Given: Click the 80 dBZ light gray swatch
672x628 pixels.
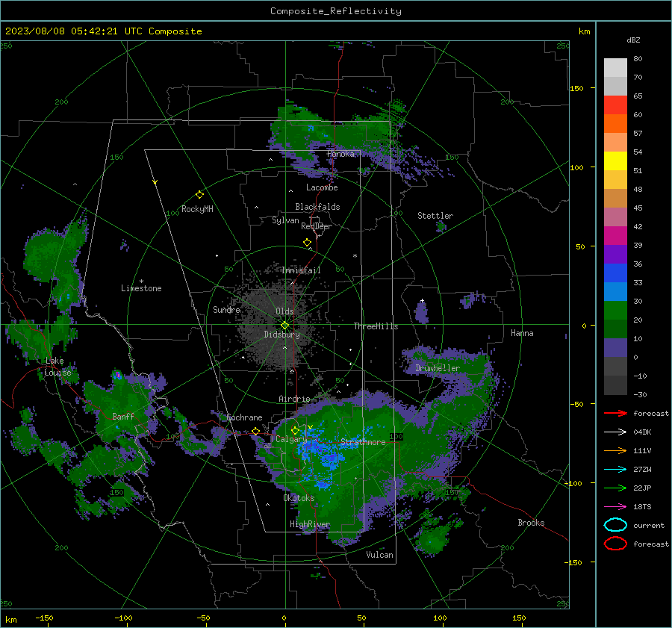Looking at the screenshot, I should (615, 68).
